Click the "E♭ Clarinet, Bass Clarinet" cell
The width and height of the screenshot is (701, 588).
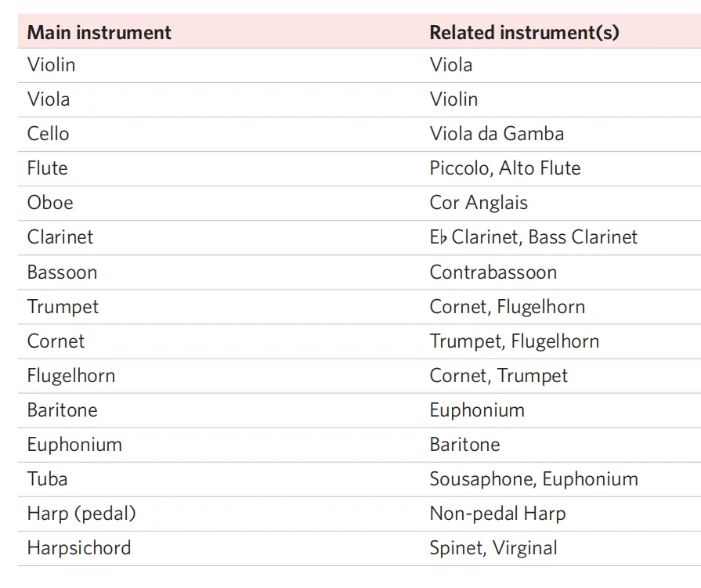pyautogui.click(x=533, y=237)
